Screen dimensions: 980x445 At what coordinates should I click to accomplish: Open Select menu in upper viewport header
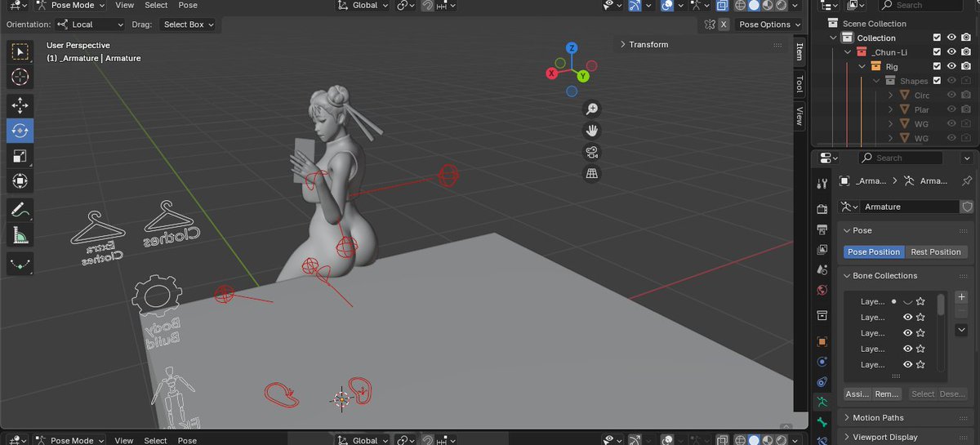coord(156,5)
